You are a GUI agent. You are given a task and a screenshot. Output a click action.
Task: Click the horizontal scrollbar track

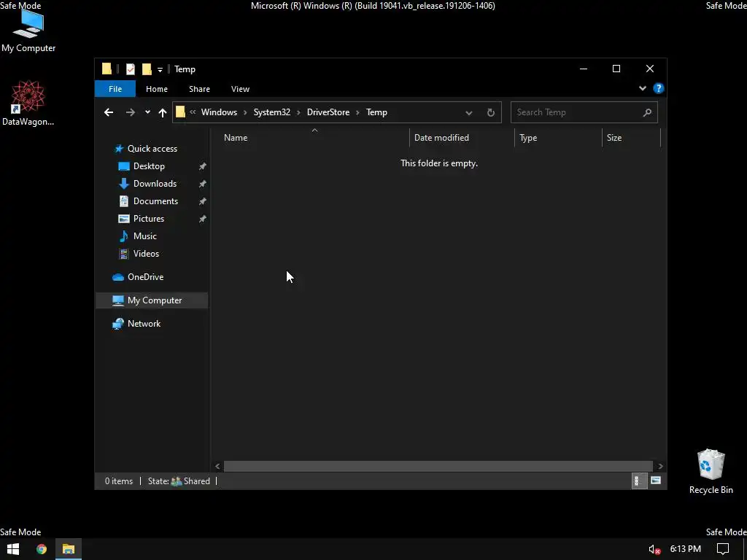(438, 466)
